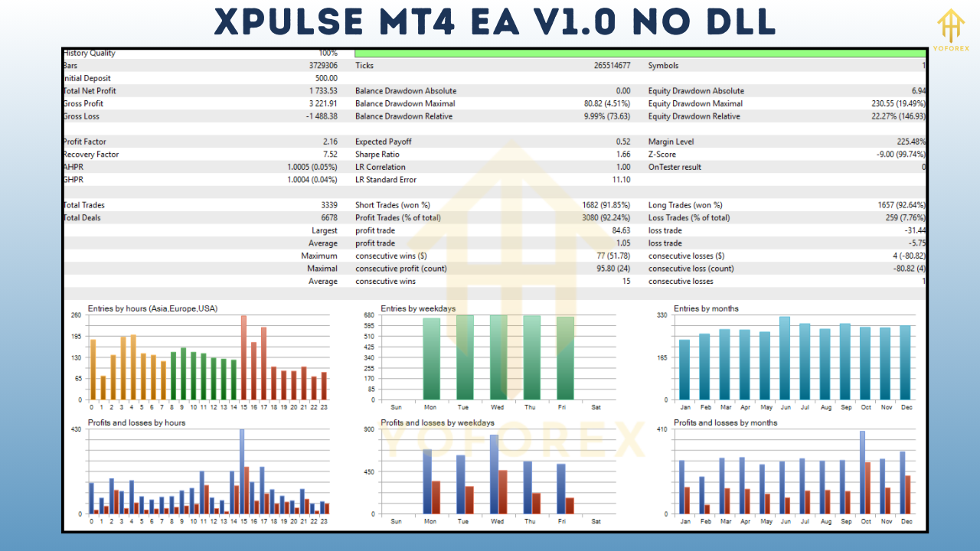Select average consecutive wins value 15
The width and height of the screenshot is (980, 551).
point(626,281)
